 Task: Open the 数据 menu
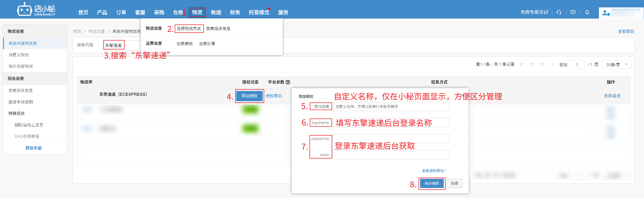216,12
